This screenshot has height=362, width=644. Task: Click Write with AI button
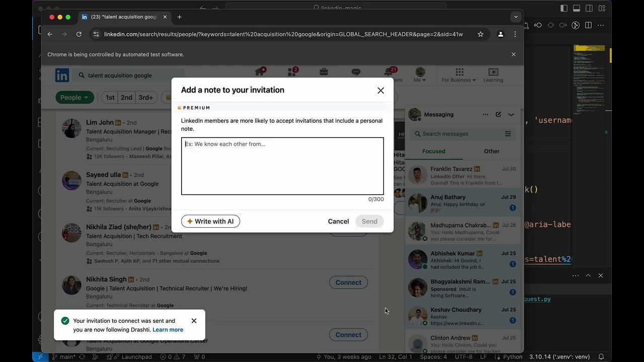tap(210, 221)
